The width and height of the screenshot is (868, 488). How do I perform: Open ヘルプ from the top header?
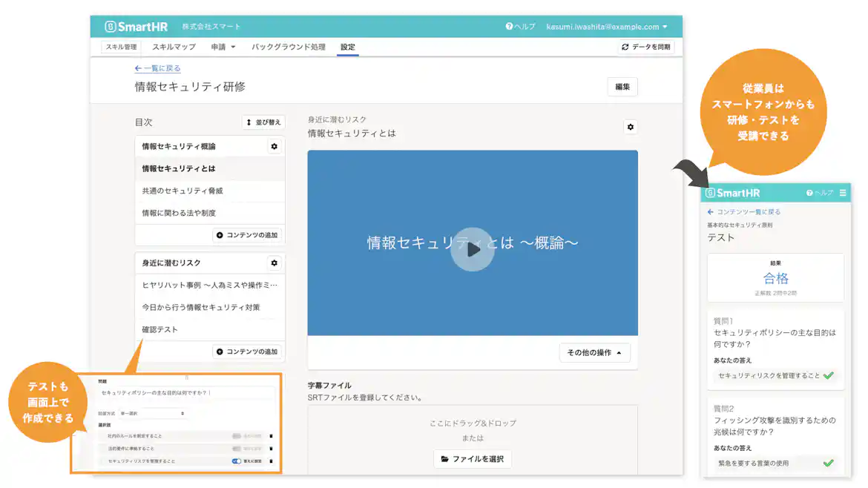[x=520, y=26]
